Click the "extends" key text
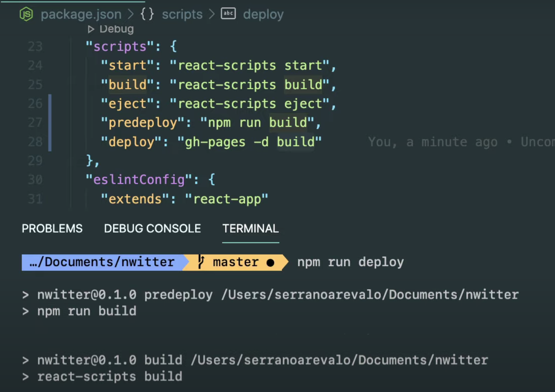 point(135,199)
